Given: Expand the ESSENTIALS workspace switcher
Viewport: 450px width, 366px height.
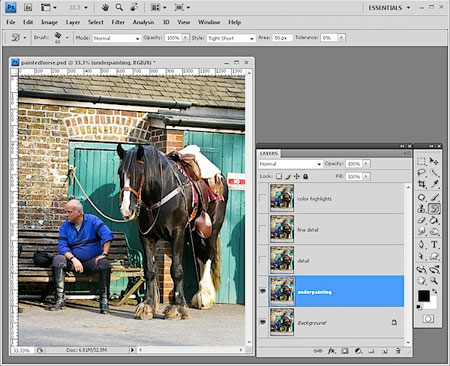Looking at the screenshot, I should [x=389, y=8].
